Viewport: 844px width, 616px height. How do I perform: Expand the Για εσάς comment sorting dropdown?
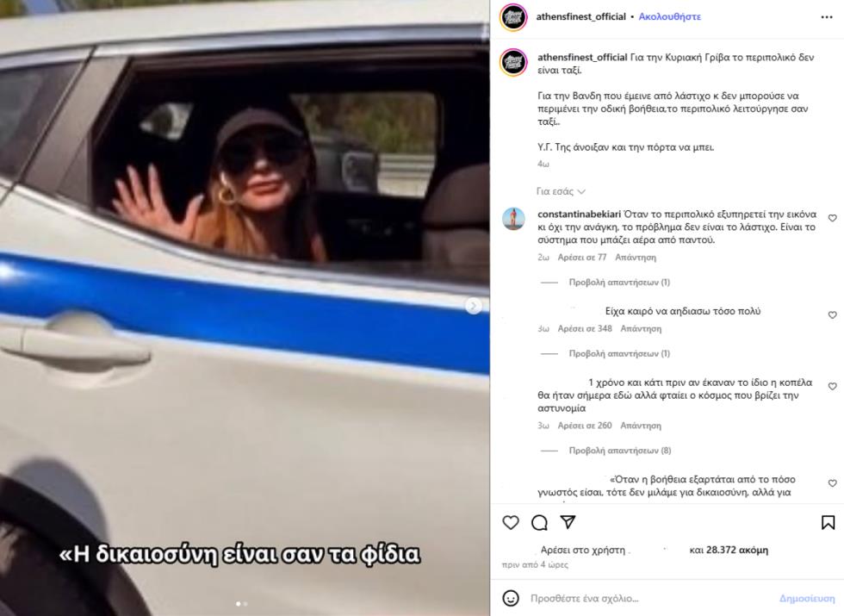click(561, 191)
